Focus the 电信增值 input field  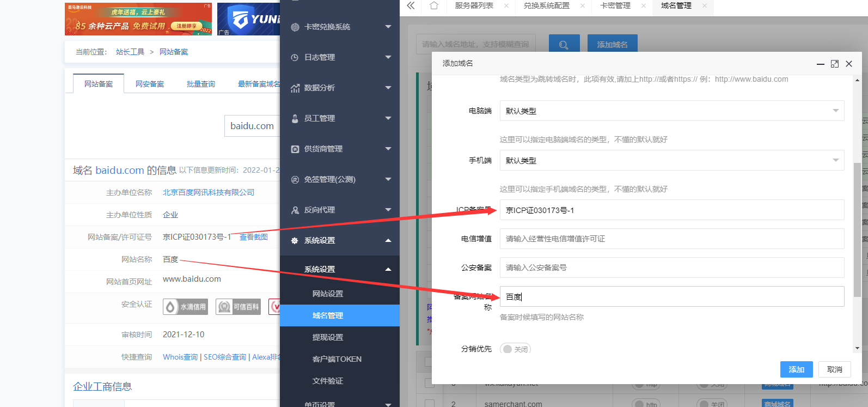click(672, 239)
